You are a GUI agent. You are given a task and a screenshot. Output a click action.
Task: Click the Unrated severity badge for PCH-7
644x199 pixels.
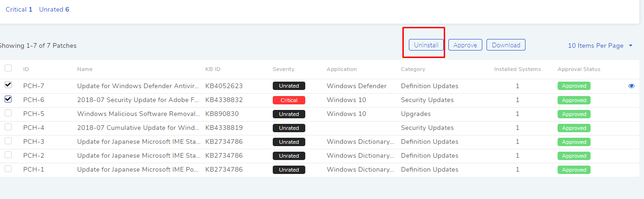pyautogui.click(x=289, y=86)
